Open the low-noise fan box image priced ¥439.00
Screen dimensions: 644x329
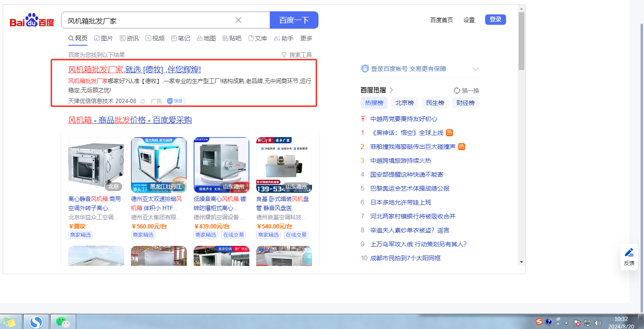click(x=221, y=165)
